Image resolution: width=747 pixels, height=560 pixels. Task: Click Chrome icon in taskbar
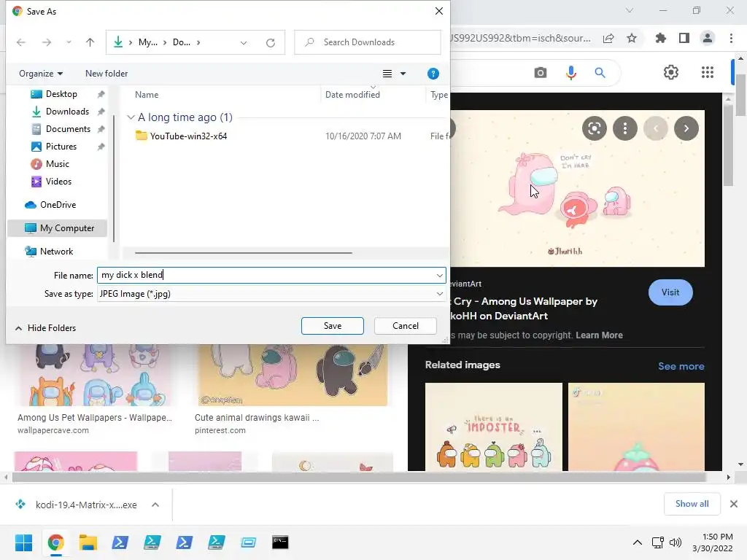pyautogui.click(x=55, y=542)
